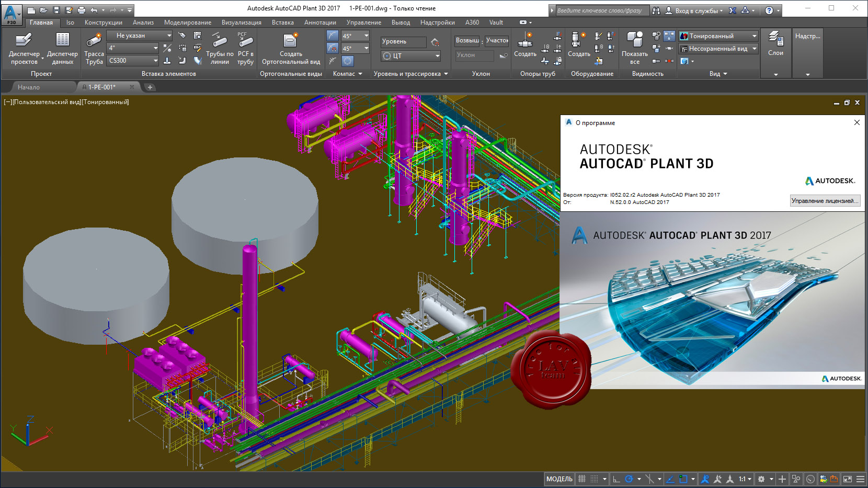Click the help question mark icon
Viewport: 868px width, 488px height.
pyautogui.click(x=769, y=10)
